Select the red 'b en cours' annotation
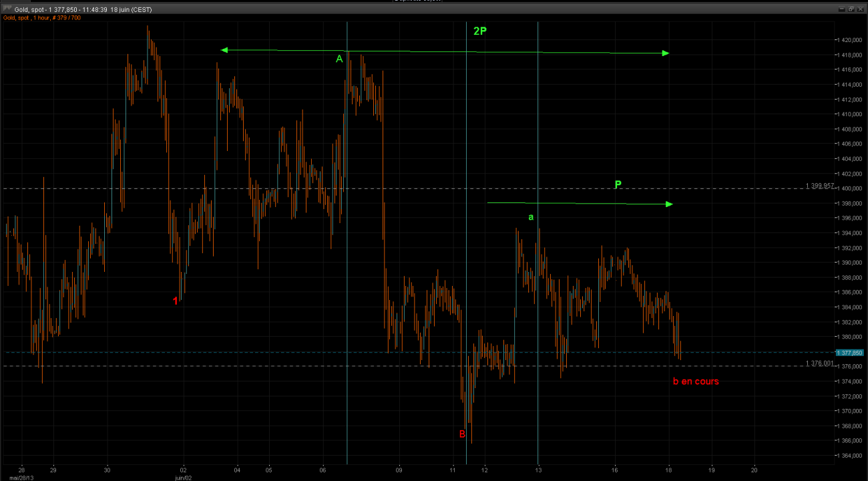 (696, 381)
